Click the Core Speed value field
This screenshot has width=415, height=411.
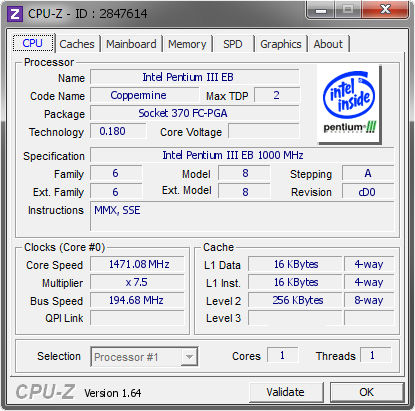pos(137,264)
